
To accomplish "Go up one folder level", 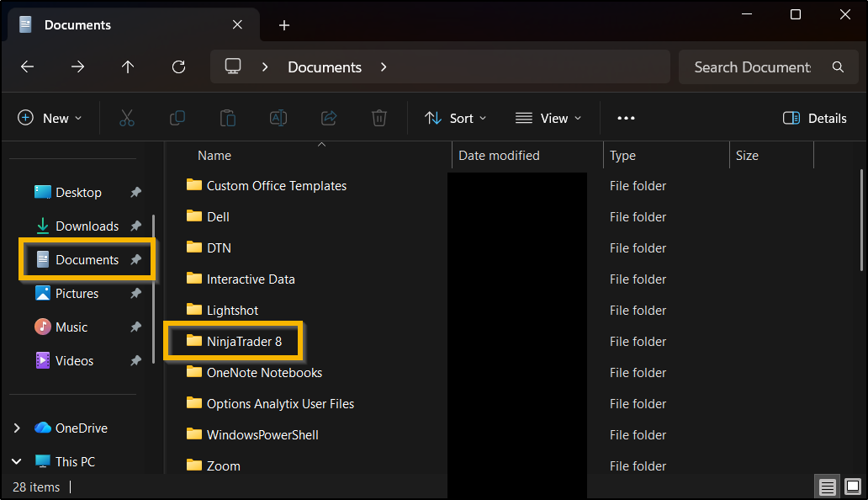I will 128,67.
